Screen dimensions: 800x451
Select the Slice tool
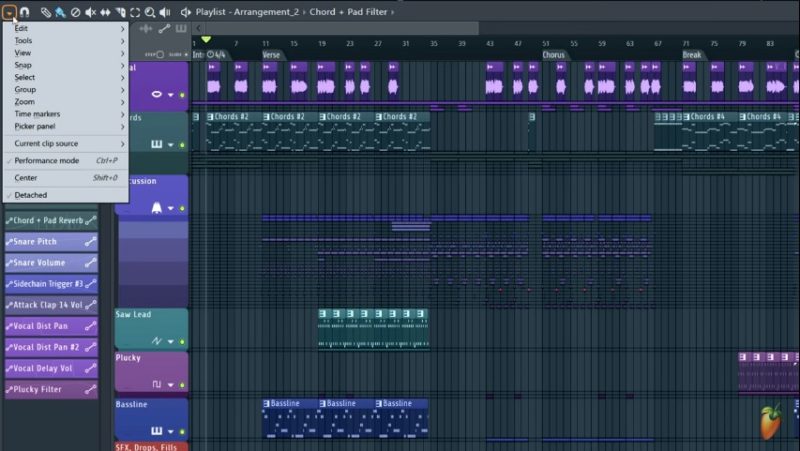pyautogui.click(x=120, y=12)
